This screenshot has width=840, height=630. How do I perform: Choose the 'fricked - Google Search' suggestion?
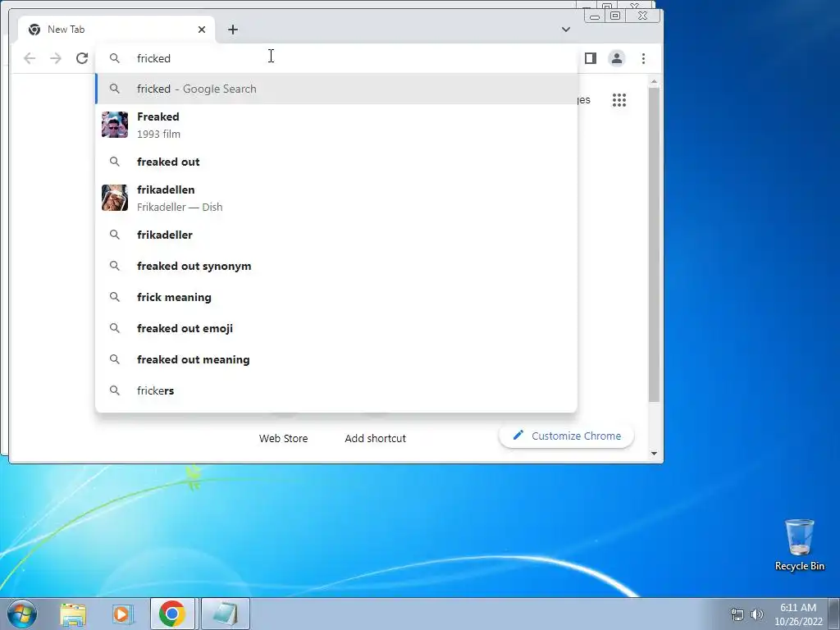tap(336, 89)
